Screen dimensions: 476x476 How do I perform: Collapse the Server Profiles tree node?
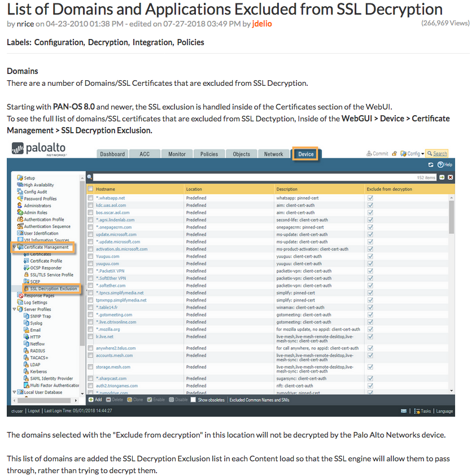click(x=14, y=309)
